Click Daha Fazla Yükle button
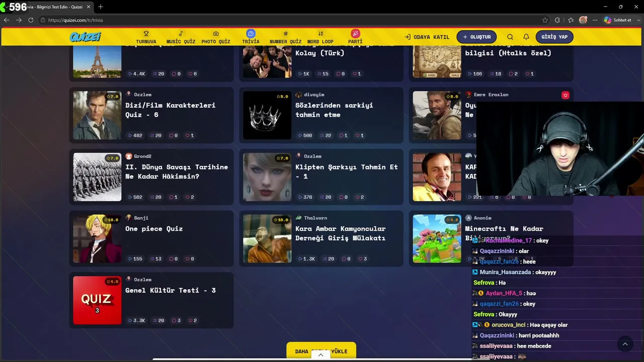This screenshot has height=362, width=644. (x=321, y=351)
